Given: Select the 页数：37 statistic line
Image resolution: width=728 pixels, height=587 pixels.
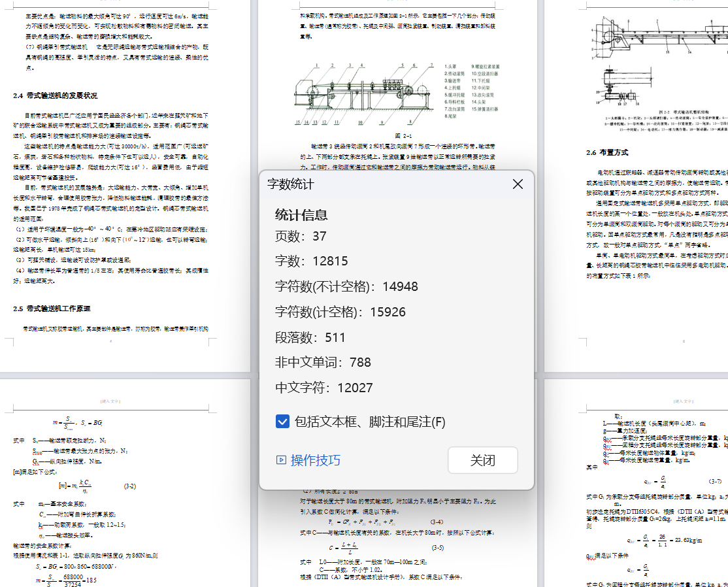Looking at the screenshot, I should point(301,237).
